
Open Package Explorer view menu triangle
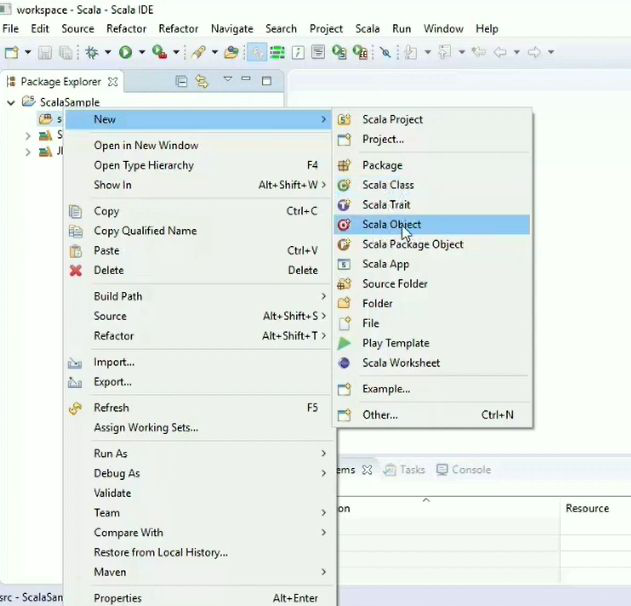228,79
